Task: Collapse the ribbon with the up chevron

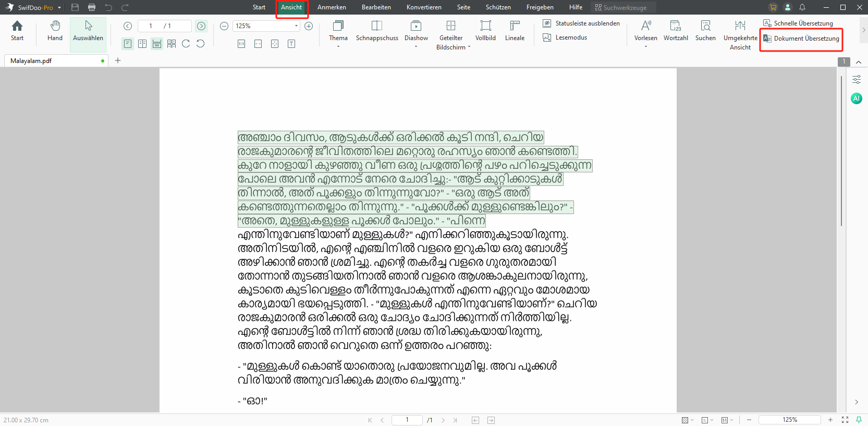Action: coord(859,62)
